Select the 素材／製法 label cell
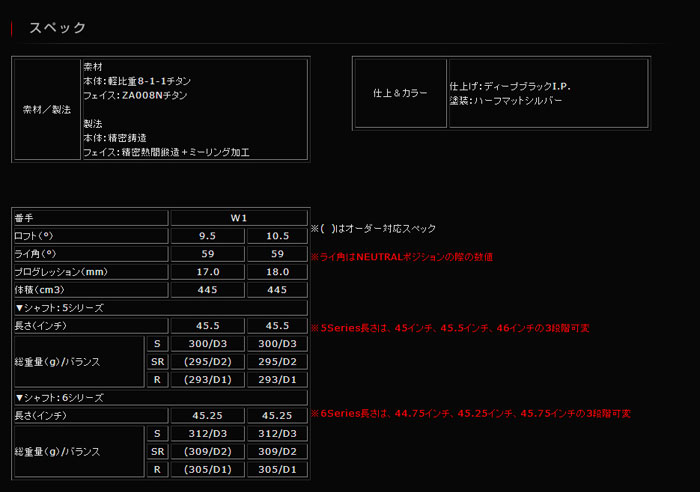Screen dimensions: 700x492 tap(46, 109)
